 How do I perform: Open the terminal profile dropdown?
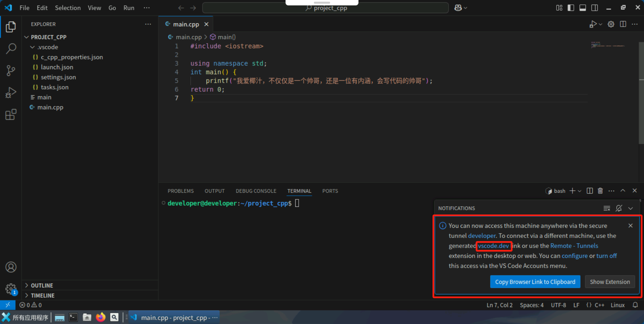click(x=579, y=191)
